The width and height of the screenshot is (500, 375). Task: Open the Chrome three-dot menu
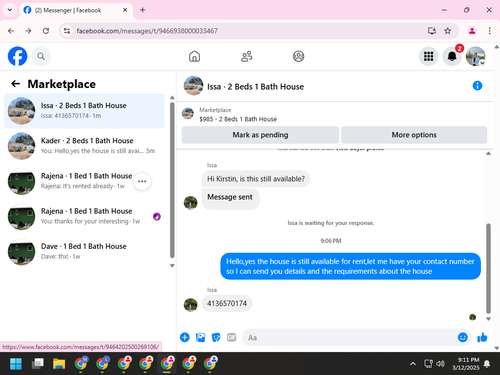(x=489, y=31)
